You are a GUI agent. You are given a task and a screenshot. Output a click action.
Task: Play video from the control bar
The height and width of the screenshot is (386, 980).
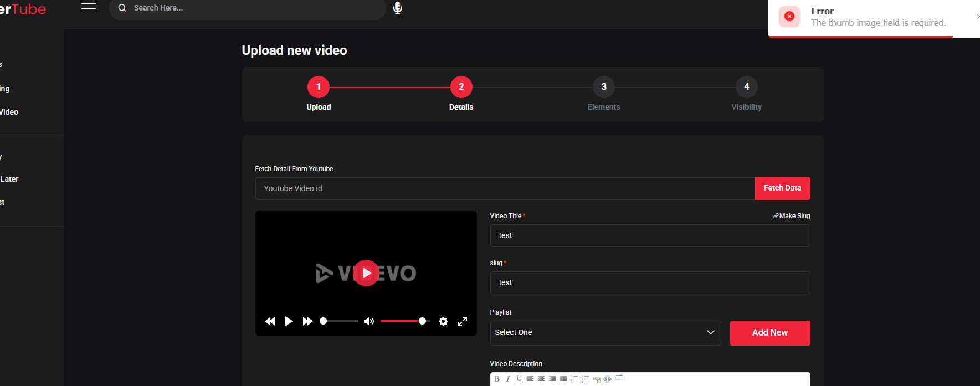pos(288,321)
